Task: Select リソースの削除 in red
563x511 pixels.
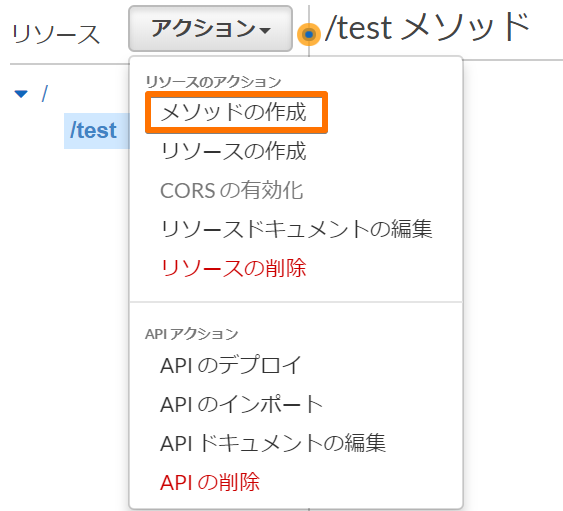Action: click(x=233, y=268)
